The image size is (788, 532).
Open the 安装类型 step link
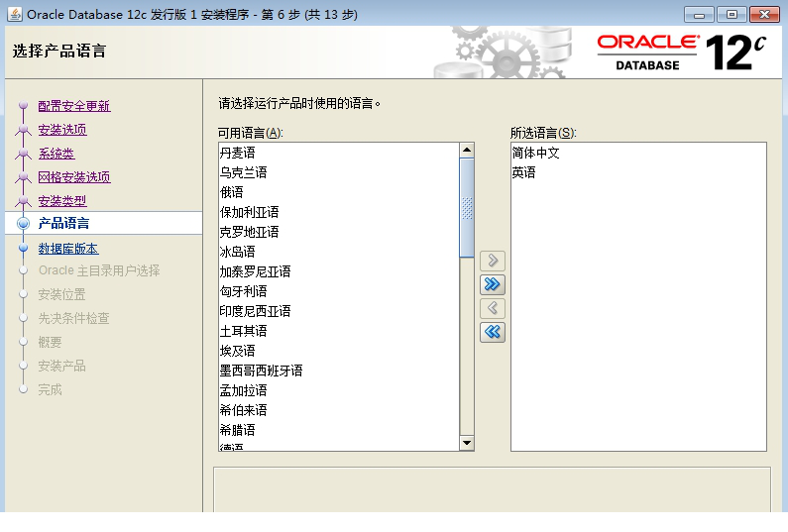62,201
